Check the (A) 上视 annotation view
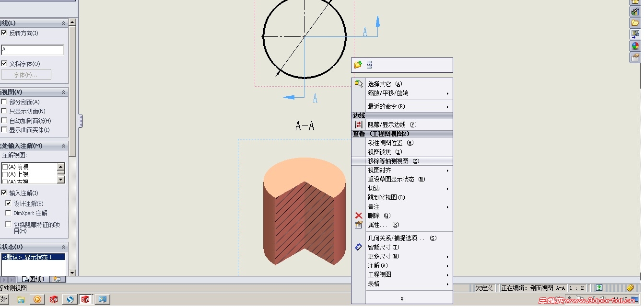This screenshot has width=644, height=307. 5,174
